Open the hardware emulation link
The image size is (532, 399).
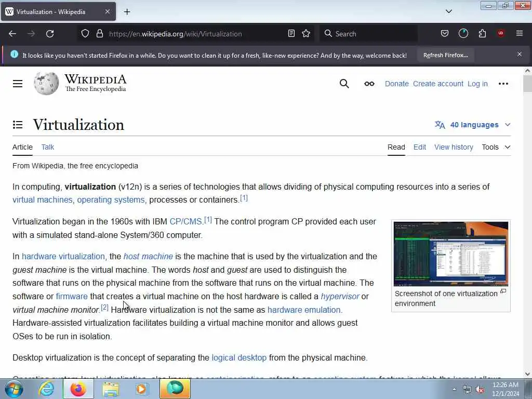(304, 310)
